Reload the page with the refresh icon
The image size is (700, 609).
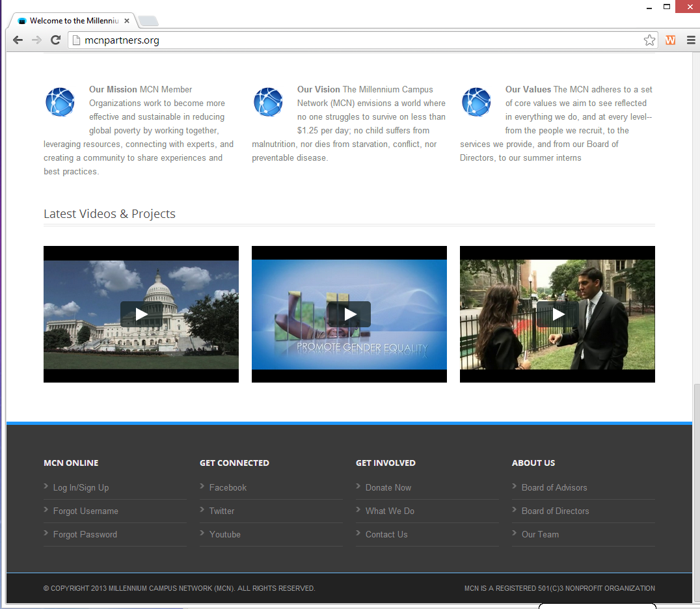point(55,40)
